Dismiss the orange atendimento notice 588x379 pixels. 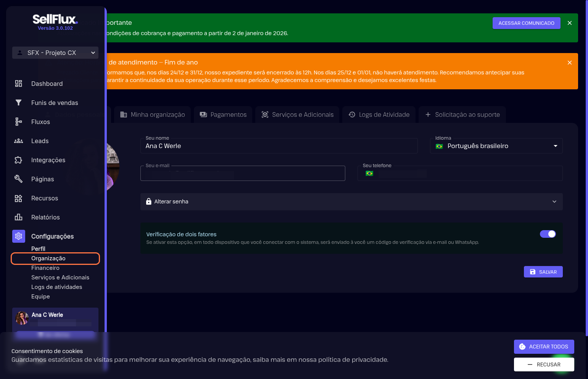tap(569, 63)
